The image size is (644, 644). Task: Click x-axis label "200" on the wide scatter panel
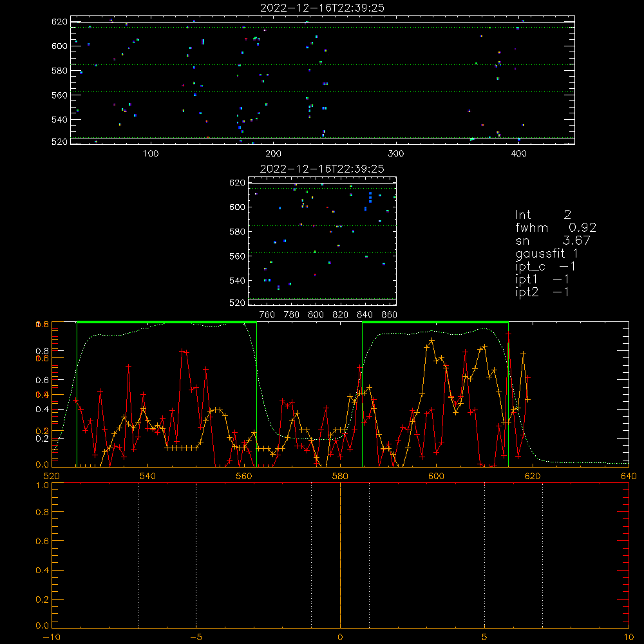(x=274, y=154)
